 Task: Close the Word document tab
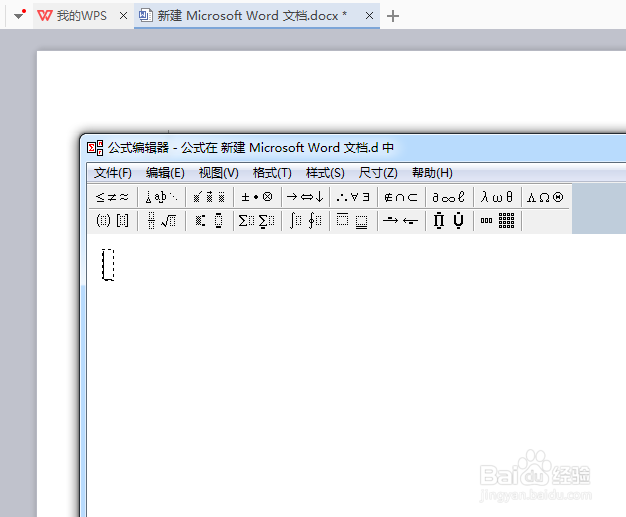(369, 16)
